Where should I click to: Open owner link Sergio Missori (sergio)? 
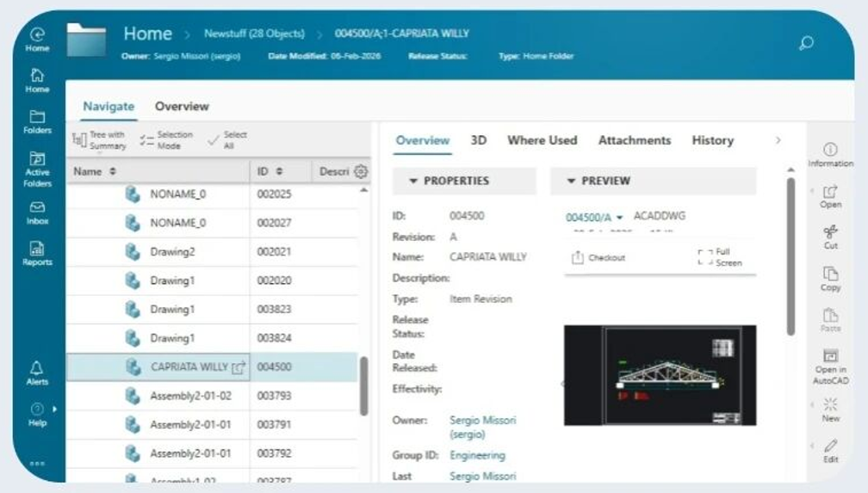pyautogui.click(x=483, y=427)
